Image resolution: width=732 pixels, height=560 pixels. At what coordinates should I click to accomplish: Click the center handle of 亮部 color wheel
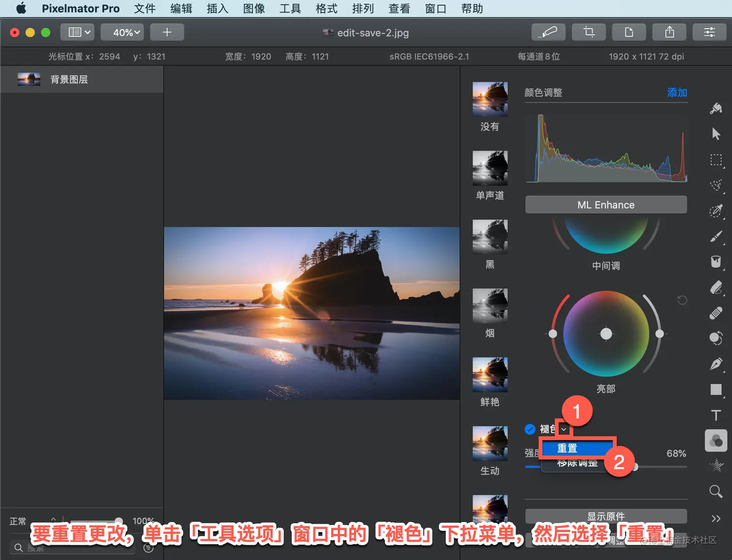pos(606,333)
